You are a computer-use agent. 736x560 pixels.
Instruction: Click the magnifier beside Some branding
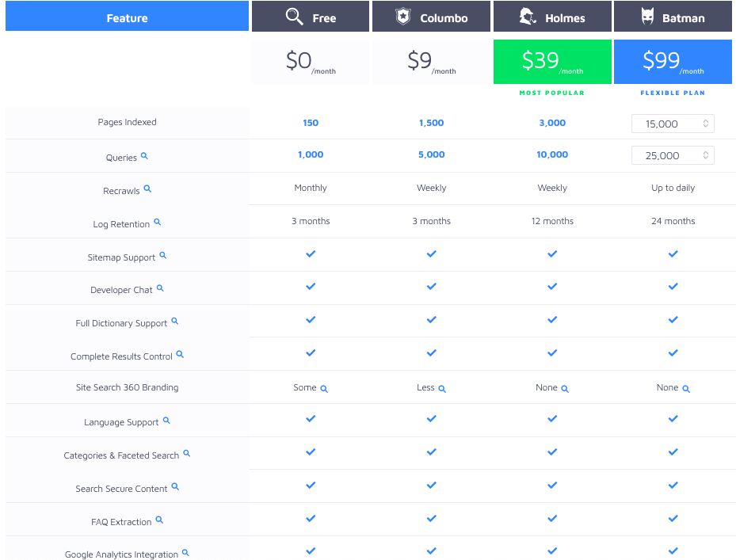click(x=324, y=389)
